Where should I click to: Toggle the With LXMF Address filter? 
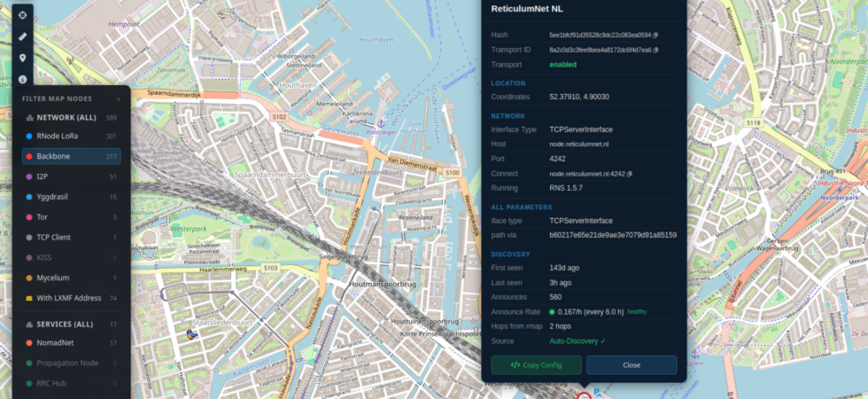point(72,298)
